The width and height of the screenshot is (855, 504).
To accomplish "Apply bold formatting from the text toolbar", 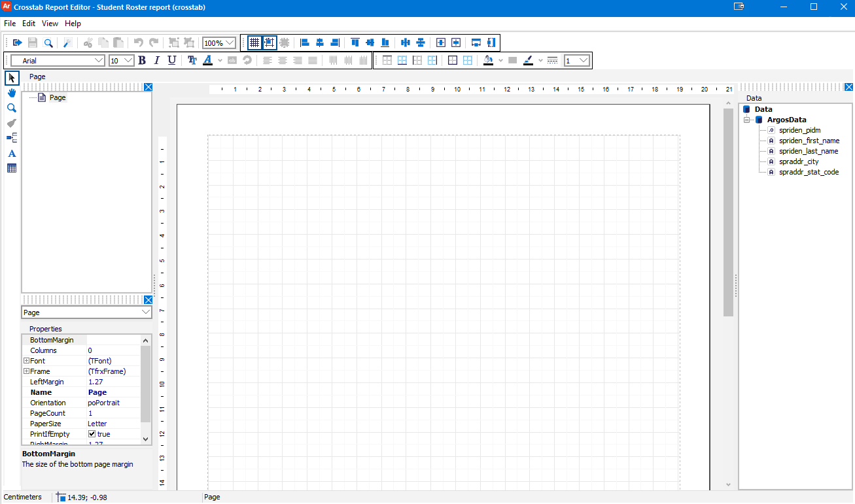I will click(x=141, y=60).
